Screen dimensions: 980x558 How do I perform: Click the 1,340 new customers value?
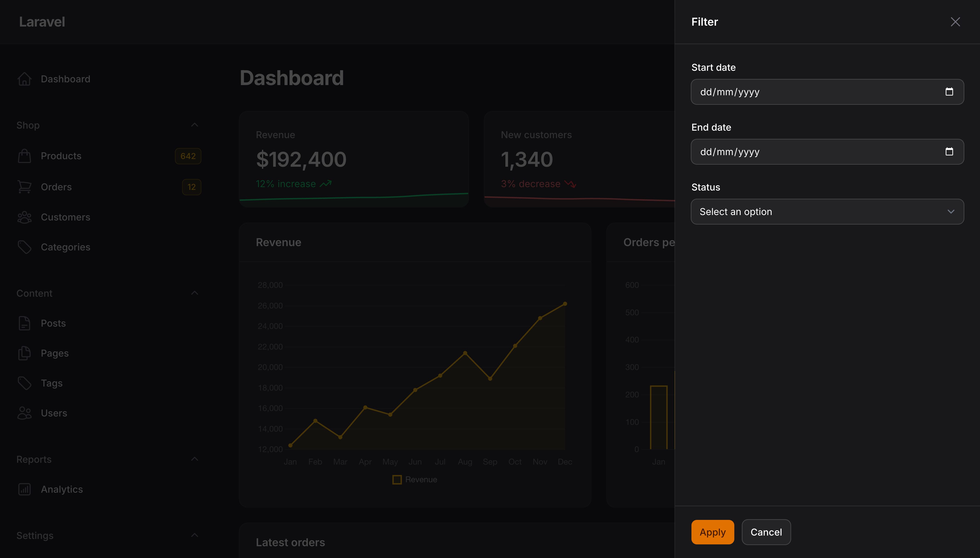pyautogui.click(x=527, y=159)
